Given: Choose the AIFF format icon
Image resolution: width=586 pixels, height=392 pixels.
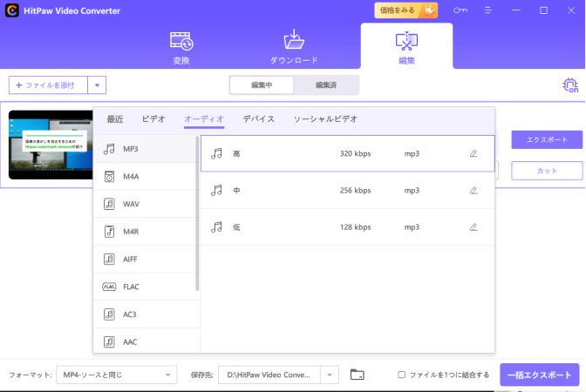Looking at the screenshot, I should coord(109,259).
